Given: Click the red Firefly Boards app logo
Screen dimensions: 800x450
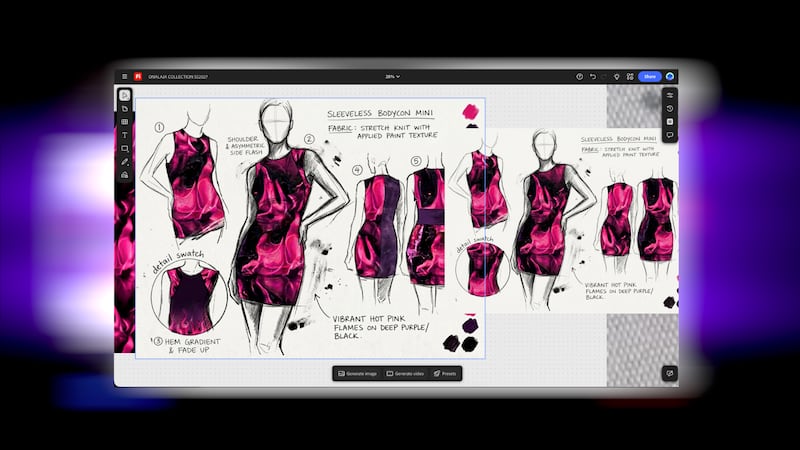Looking at the screenshot, I should [138, 77].
